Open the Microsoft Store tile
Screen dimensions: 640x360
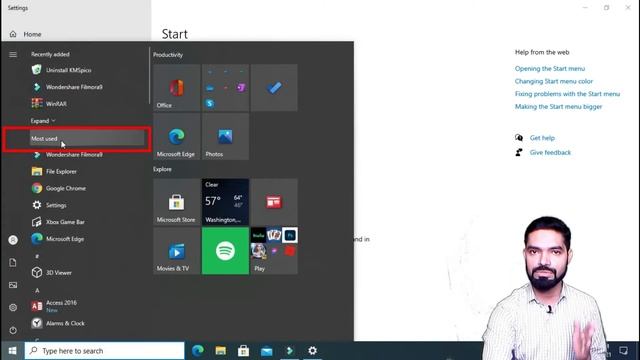coord(177,202)
